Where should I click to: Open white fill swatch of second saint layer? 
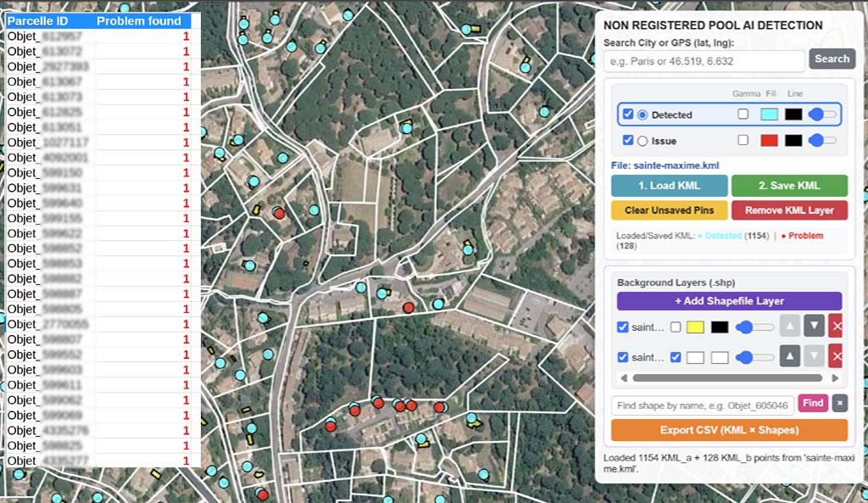(695, 357)
